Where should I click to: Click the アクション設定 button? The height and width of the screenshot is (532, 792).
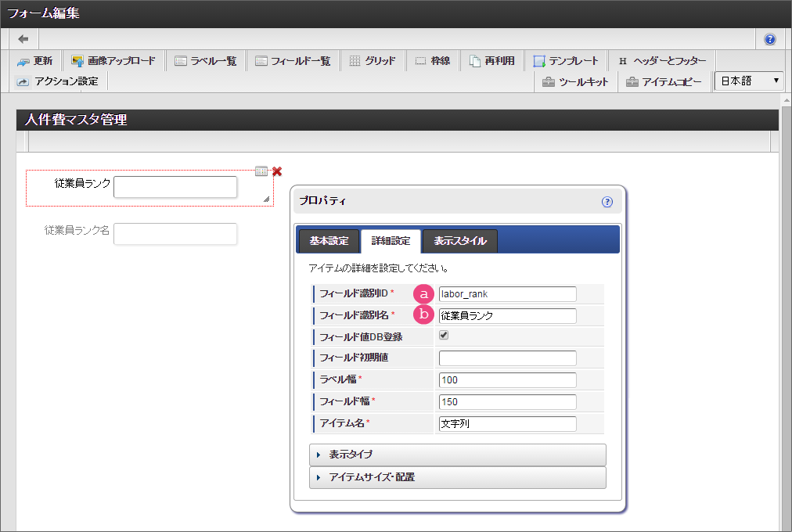coord(59,81)
